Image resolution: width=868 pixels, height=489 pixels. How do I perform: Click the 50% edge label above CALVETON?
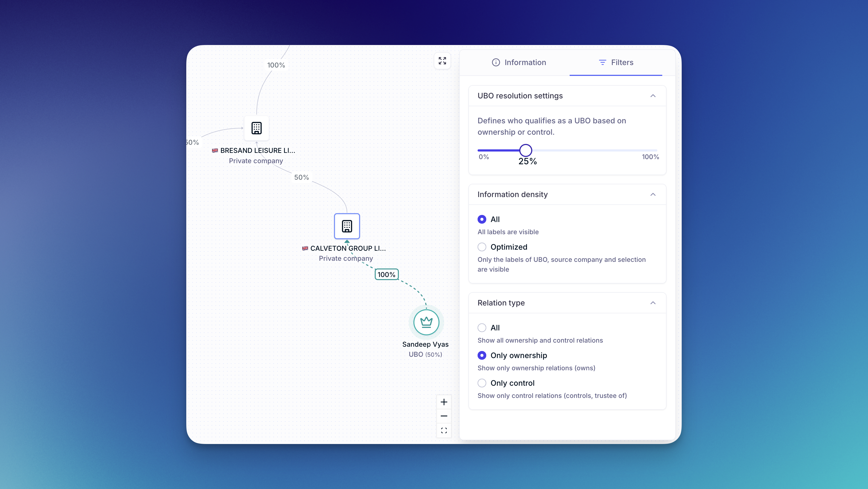[x=301, y=177]
